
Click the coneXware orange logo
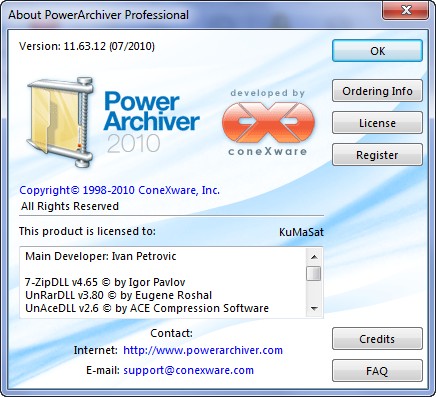point(268,122)
